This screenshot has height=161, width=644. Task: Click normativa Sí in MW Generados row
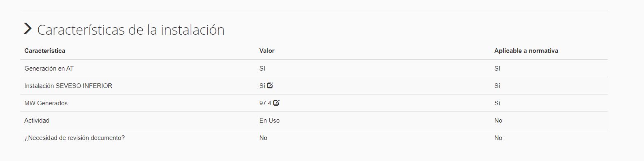coord(497,103)
